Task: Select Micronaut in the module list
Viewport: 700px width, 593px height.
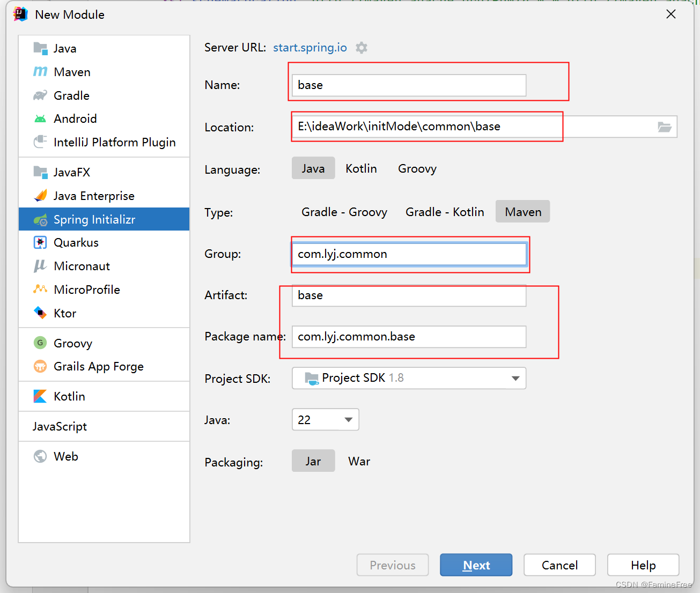Action: point(104,266)
